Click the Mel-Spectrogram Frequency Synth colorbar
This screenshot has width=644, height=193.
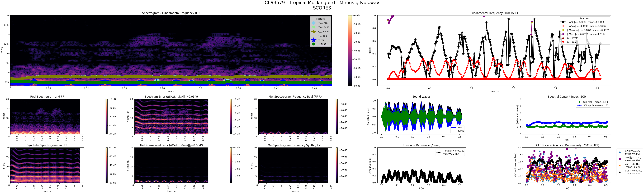[x=336, y=165]
